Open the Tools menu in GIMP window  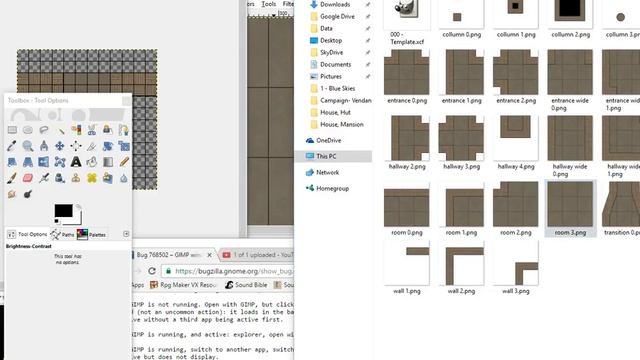tap(269, 4)
